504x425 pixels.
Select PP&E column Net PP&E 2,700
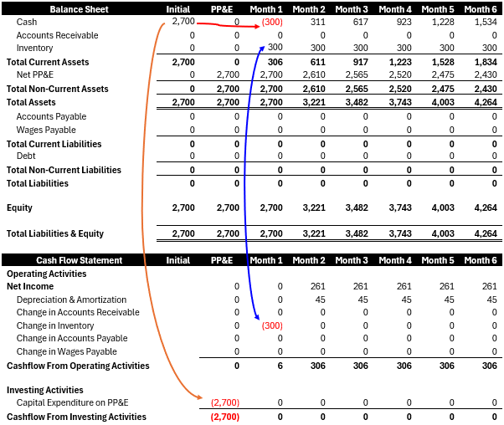(x=228, y=74)
